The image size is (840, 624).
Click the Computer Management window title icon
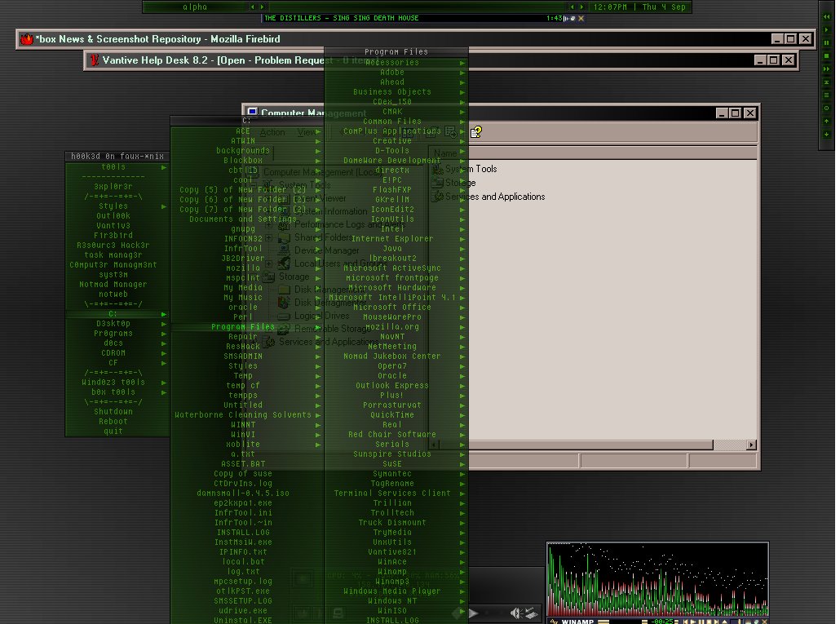pyautogui.click(x=252, y=113)
